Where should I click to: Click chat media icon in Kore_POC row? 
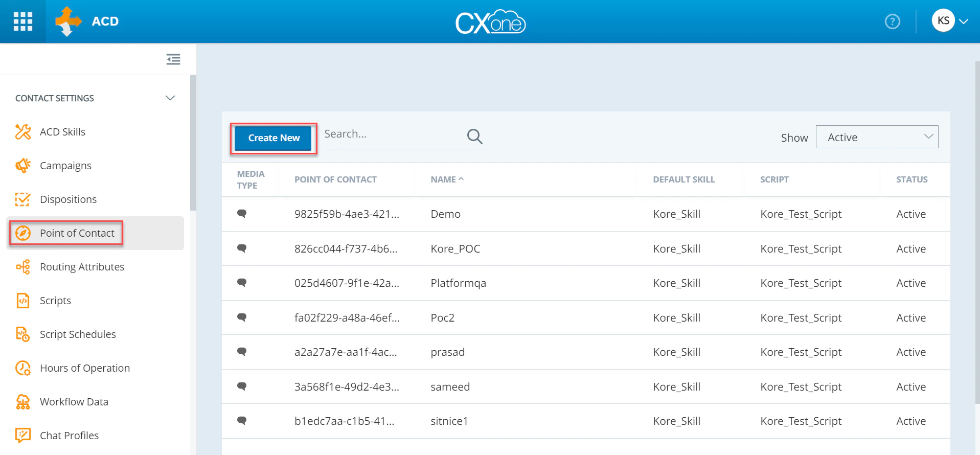point(242,248)
